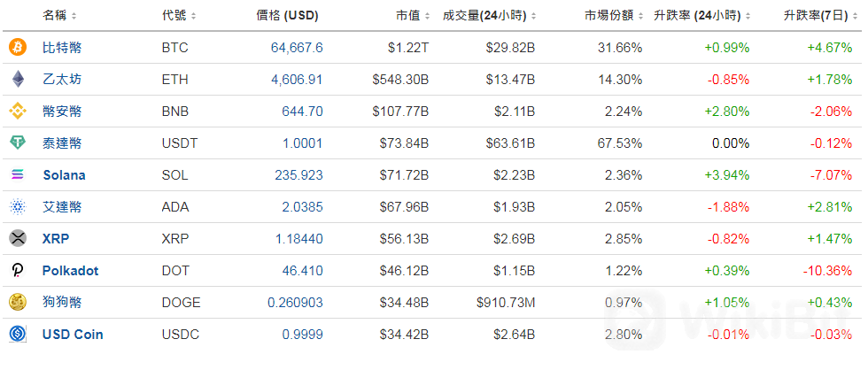
Task: Click the USDC price 0.9999
Action: point(303,335)
